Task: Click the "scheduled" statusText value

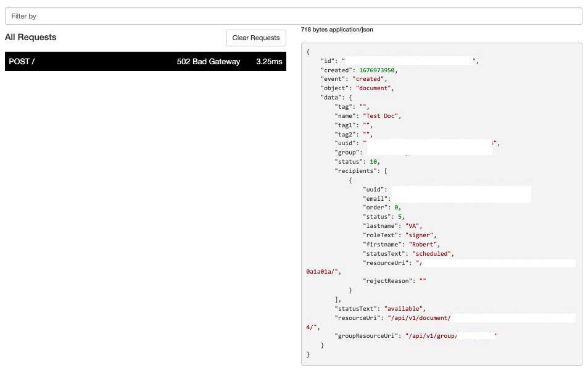Action: pos(431,253)
